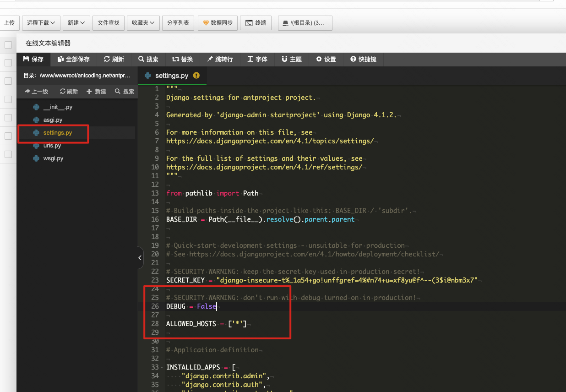Click the directory path 目录 label
Image resolution: width=566 pixels, height=392 pixels.
tap(77, 76)
